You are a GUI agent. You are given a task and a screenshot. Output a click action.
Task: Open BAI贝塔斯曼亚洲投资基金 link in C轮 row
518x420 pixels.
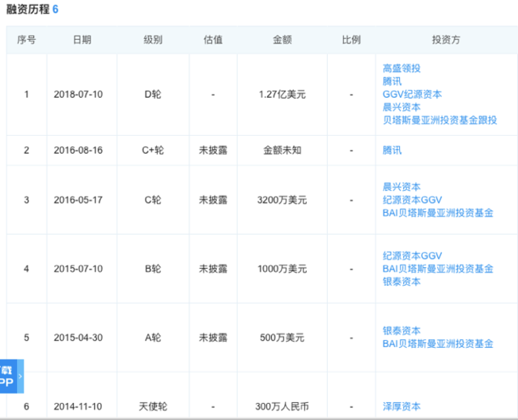[x=438, y=213]
